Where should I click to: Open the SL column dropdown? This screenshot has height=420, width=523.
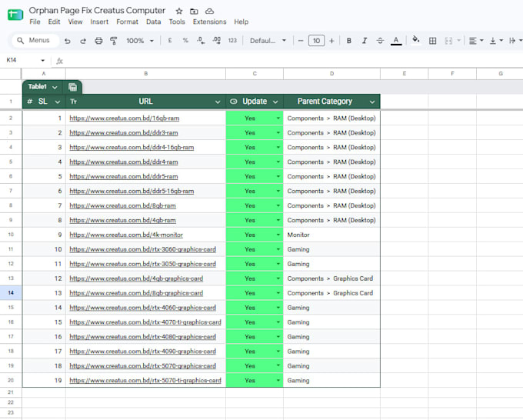58,102
